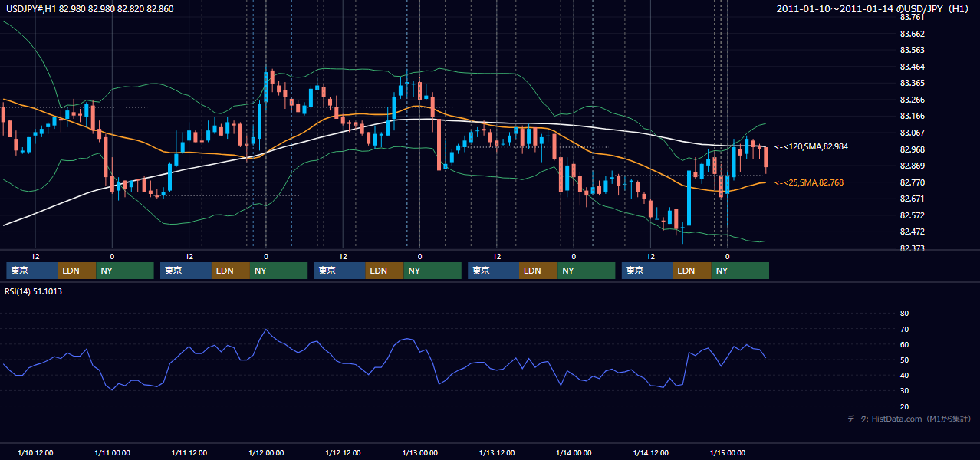Click the 82.770 price axis label
This screenshot has height=460, width=980.
tap(913, 182)
